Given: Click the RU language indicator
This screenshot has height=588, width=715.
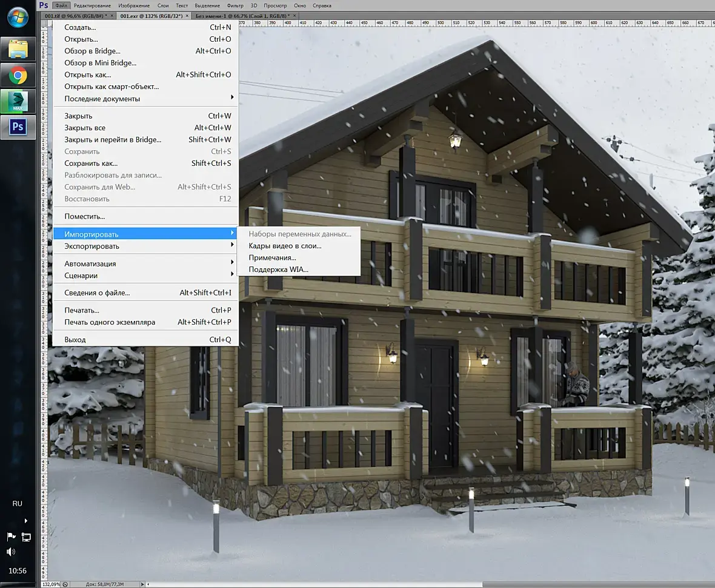Looking at the screenshot, I should click(18, 504).
